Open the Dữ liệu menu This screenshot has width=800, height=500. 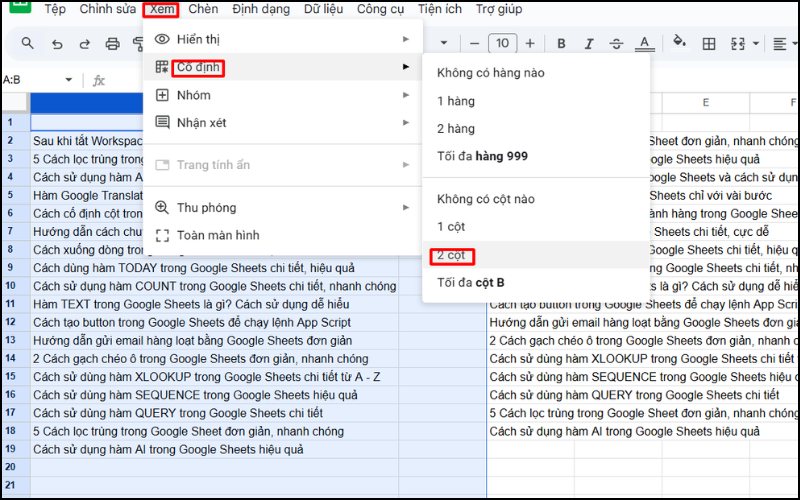(x=323, y=9)
